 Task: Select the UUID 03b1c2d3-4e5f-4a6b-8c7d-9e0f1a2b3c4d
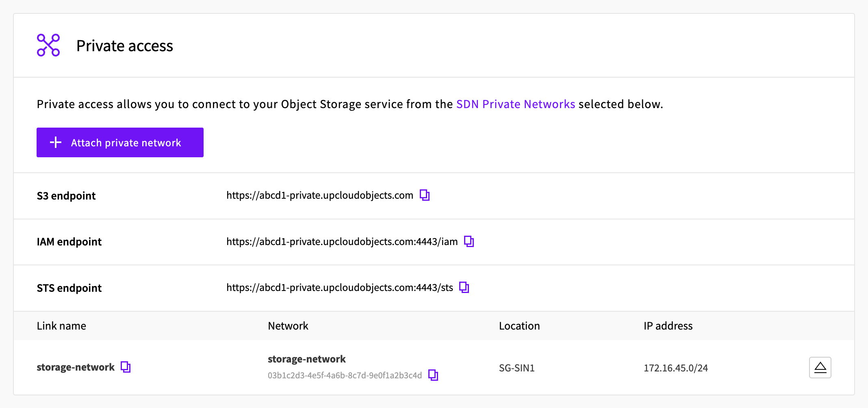click(345, 375)
